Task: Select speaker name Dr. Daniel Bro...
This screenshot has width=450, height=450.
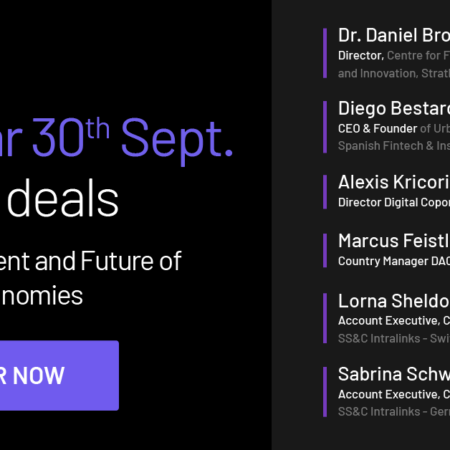Action: point(394,35)
